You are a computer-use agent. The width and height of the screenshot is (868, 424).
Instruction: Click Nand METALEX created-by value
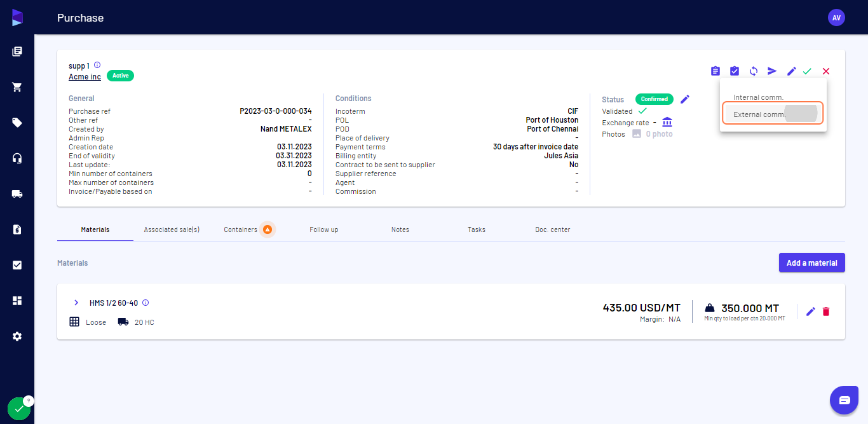click(286, 129)
